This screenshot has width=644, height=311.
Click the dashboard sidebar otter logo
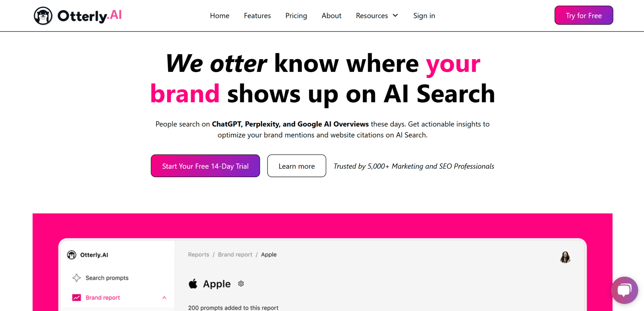point(72,255)
